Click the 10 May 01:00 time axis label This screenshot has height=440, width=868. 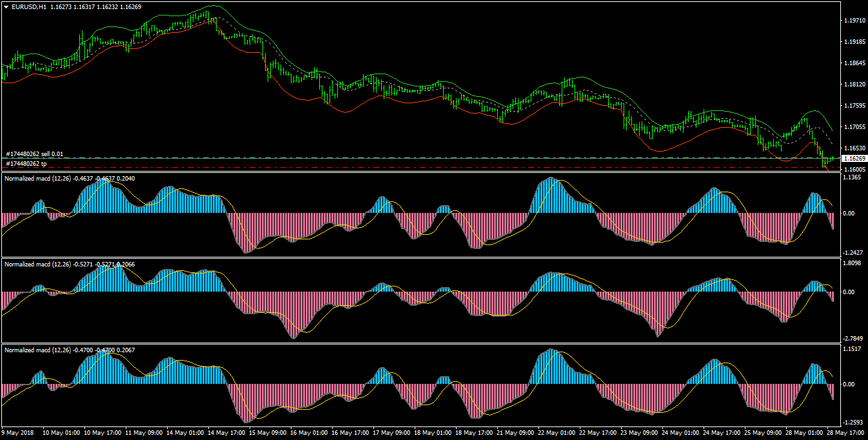[63, 433]
